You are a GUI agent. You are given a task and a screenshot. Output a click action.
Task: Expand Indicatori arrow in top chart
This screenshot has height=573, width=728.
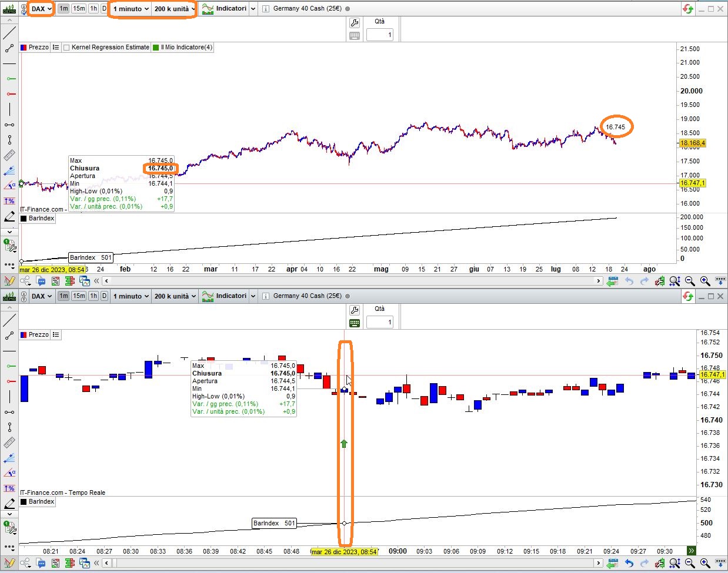253,9
